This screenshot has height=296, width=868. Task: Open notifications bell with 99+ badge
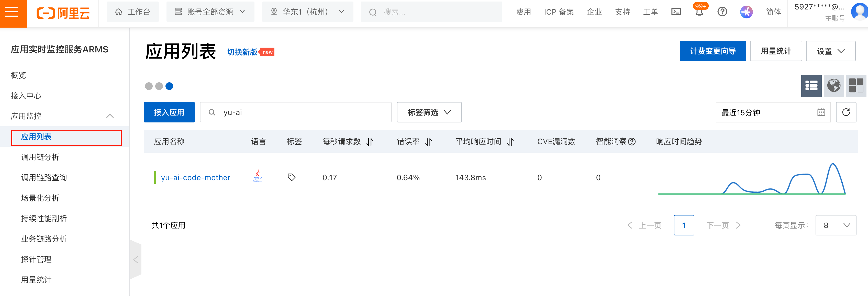(699, 12)
